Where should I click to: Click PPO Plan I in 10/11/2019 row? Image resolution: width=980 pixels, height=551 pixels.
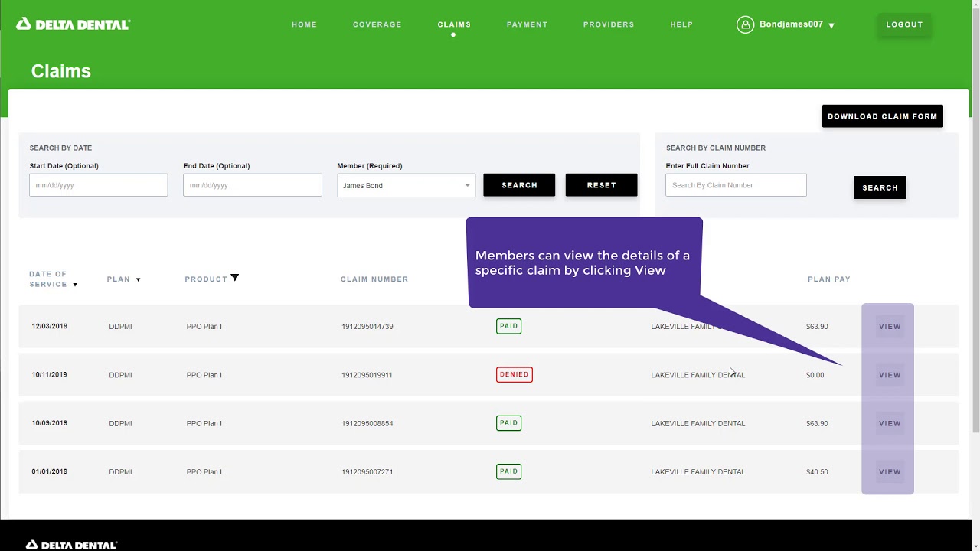pos(204,375)
